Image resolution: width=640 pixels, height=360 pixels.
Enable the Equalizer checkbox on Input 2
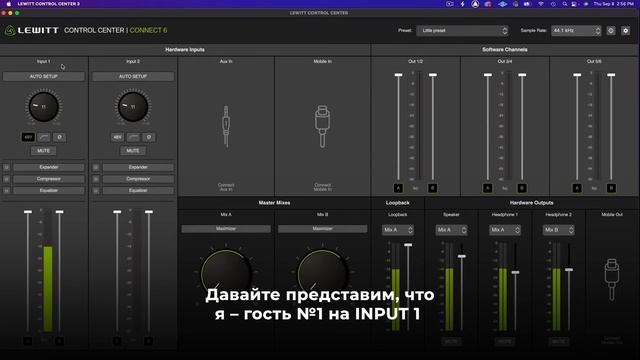point(96,191)
